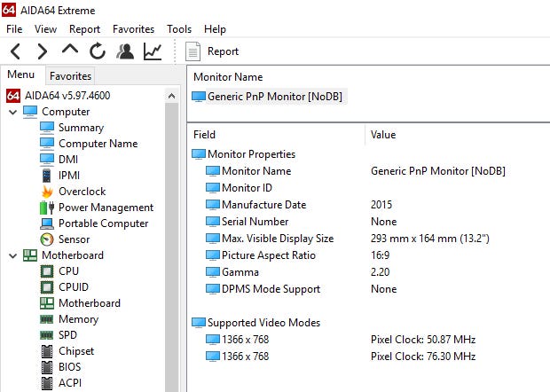Open the File menu

(x=14, y=29)
